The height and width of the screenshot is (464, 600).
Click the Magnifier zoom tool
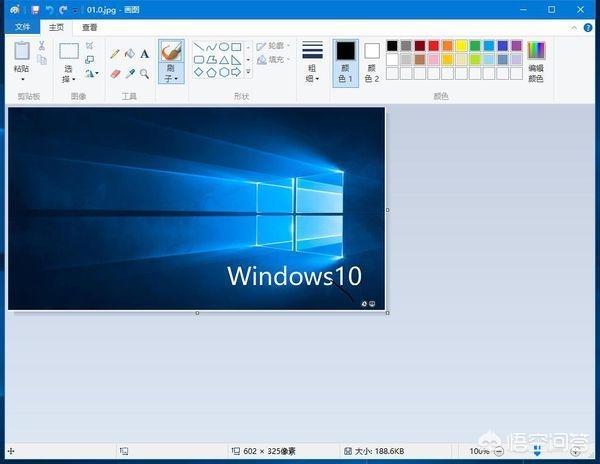[144, 73]
